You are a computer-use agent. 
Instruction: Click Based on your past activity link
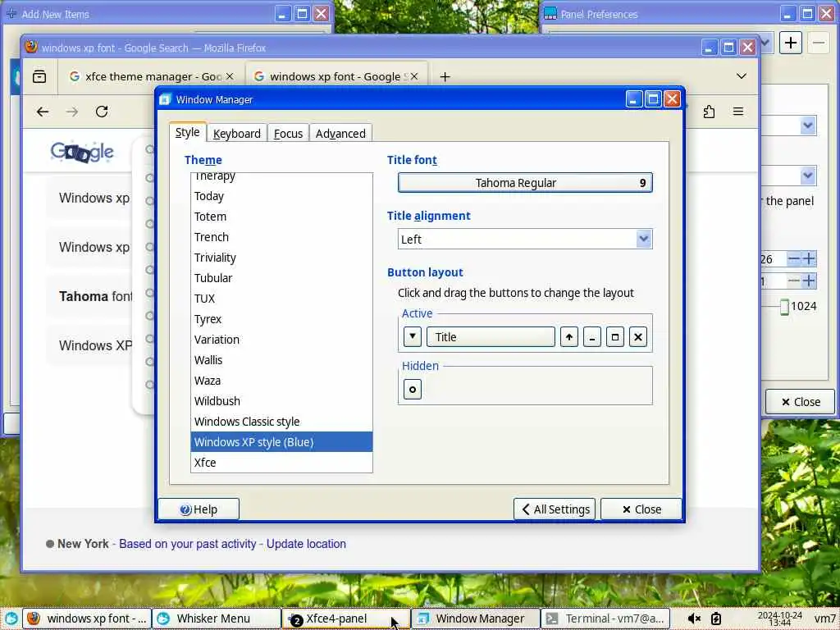[188, 544]
